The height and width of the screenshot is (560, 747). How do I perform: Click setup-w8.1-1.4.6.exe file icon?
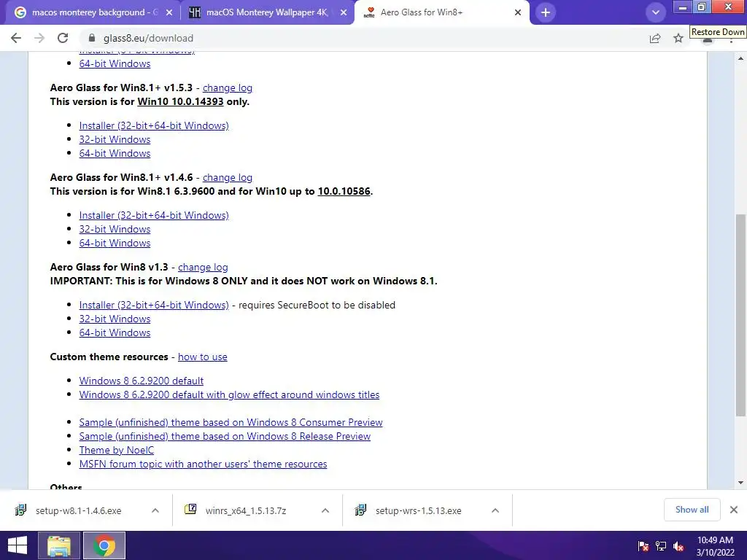(20, 510)
